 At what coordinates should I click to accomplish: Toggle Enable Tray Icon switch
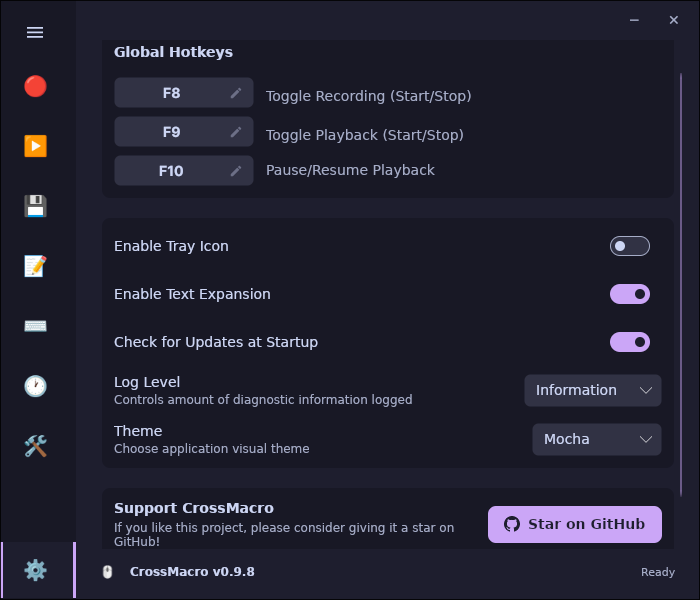[629, 246]
